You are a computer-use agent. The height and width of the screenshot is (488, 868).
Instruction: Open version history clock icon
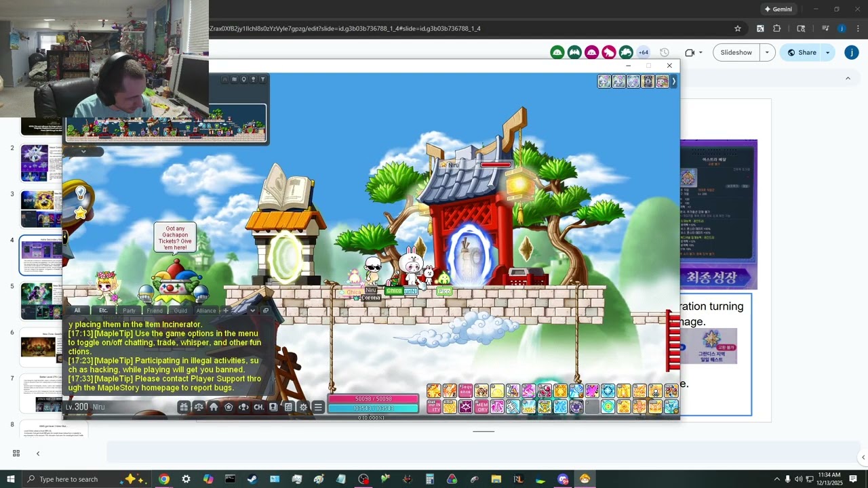(665, 52)
